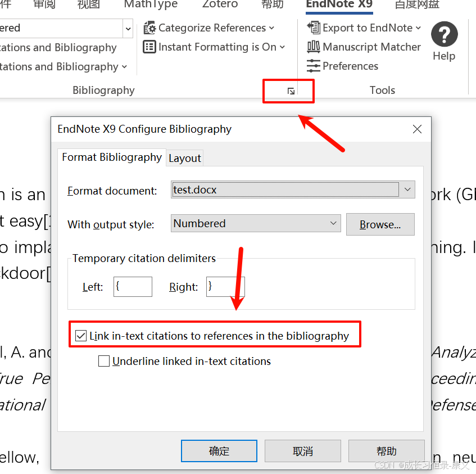Viewport: 476px width, 474px height.
Task: Open the Export to EndNote menu
Action: (364, 28)
